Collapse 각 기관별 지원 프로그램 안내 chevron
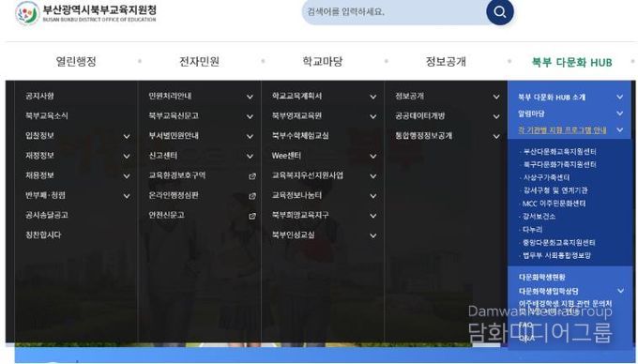638x364 pixels. pyautogui.click(x=619, y=130)
